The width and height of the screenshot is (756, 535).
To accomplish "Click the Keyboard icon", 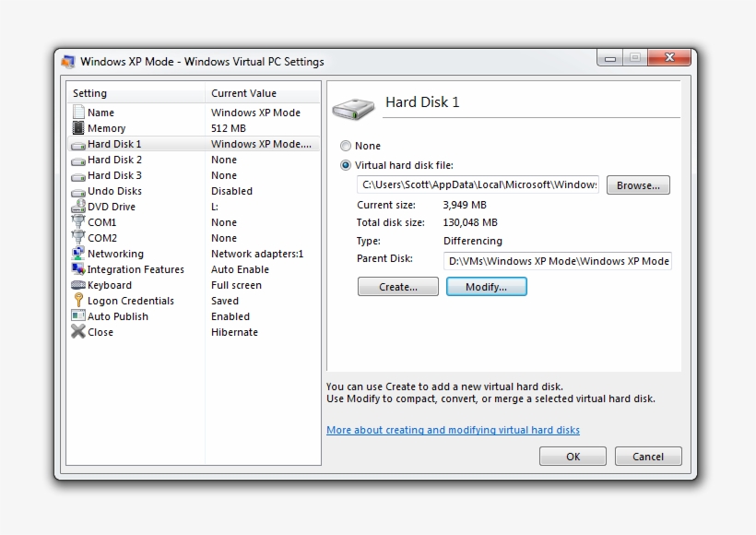I will tap(78, 285).
